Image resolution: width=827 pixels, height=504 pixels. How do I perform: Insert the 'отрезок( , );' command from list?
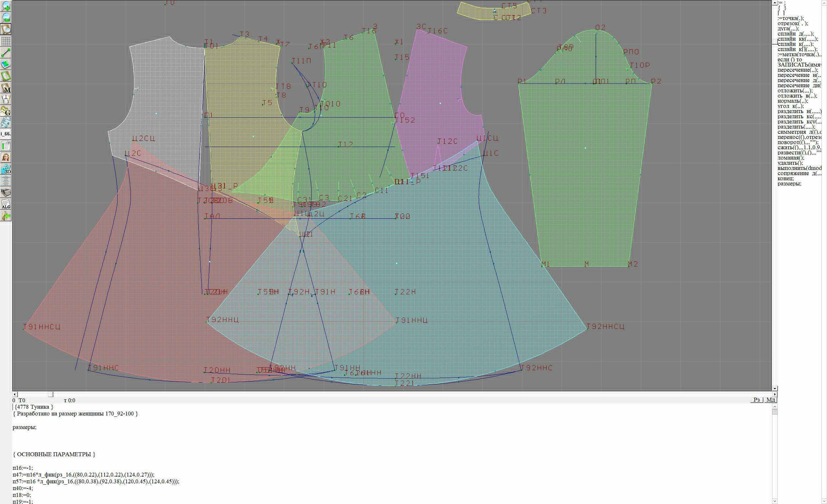point(792,24)
